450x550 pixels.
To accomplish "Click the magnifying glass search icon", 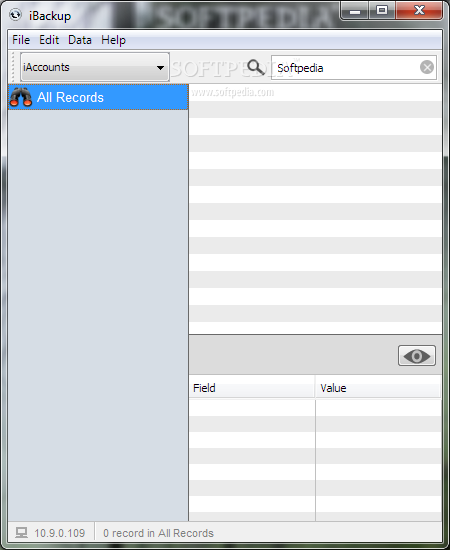I will 256,67.
